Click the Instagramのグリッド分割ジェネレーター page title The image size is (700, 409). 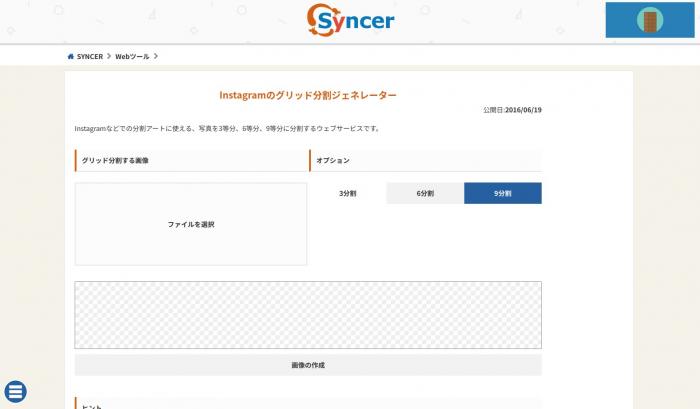[308, 95]
